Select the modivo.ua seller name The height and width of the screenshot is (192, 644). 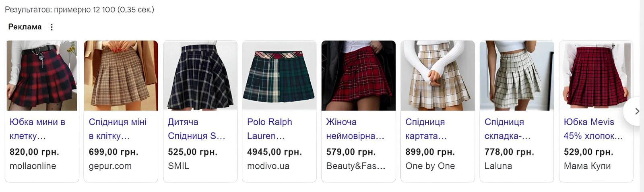click(x=268, y=166)
